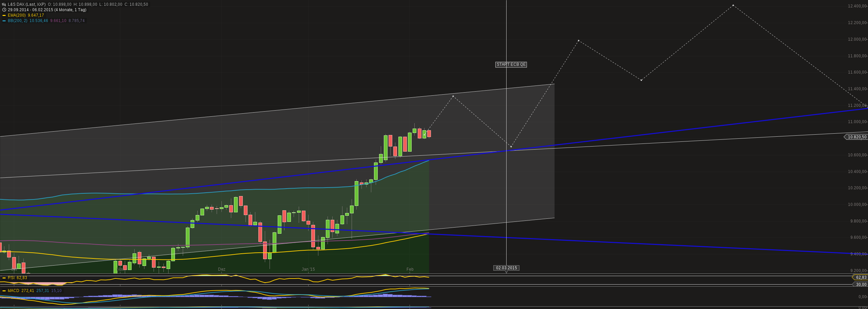The height and width of the screenshot is (309, 868).
Task: Click the middle Bollinger value 9.661,10
Action: coord(58,21)
